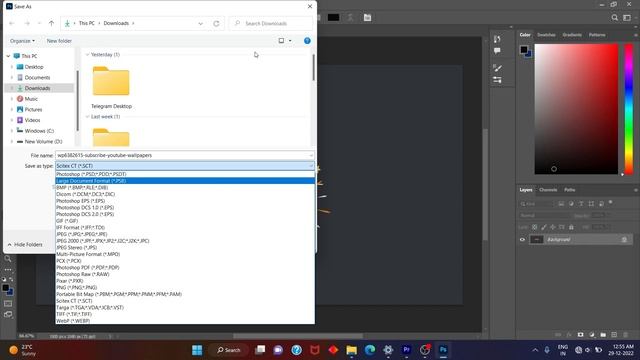The width and height of the screenshot is (640, 360).
Task: Open the Windows Start menu
Action: (197, 350)
